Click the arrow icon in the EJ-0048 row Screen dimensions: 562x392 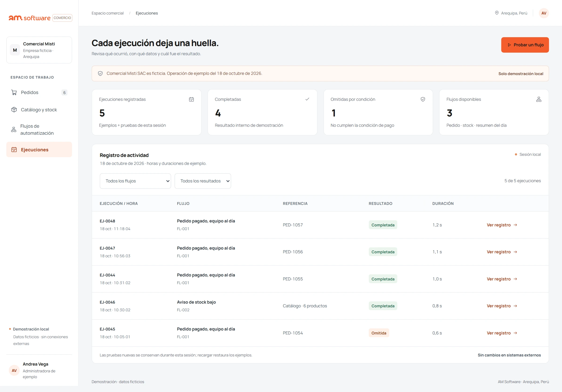[x=515, y=225]
